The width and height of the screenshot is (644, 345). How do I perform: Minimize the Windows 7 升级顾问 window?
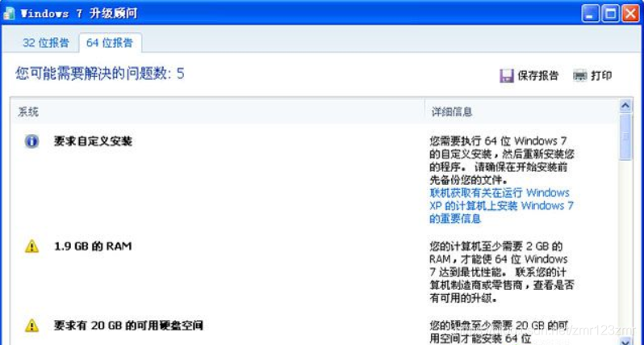click(x=590, y=15)
